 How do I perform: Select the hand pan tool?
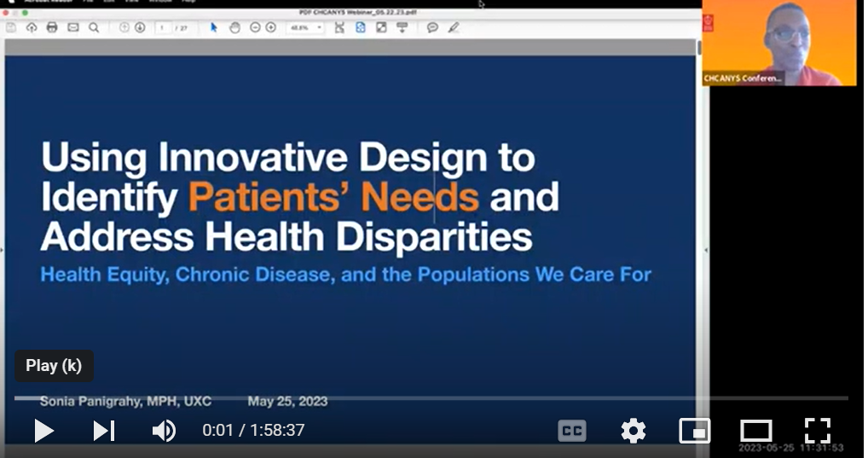pyautogui.click(x=234, y=27)
